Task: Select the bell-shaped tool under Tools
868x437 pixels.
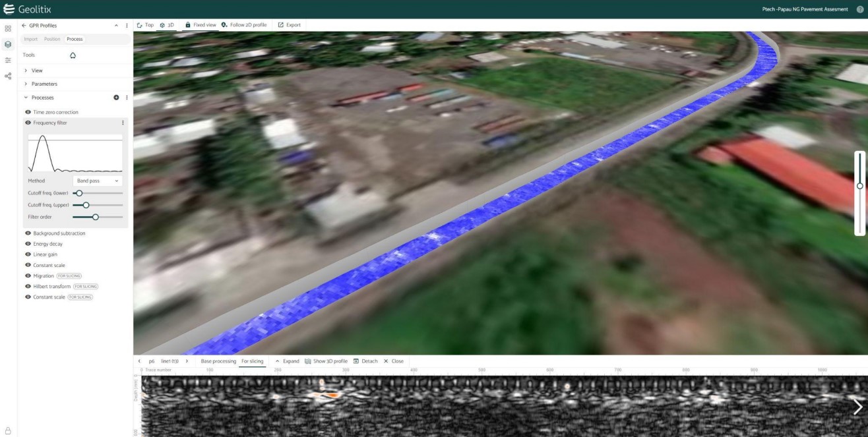Action: pyautogui.click(x=73, y=55)
